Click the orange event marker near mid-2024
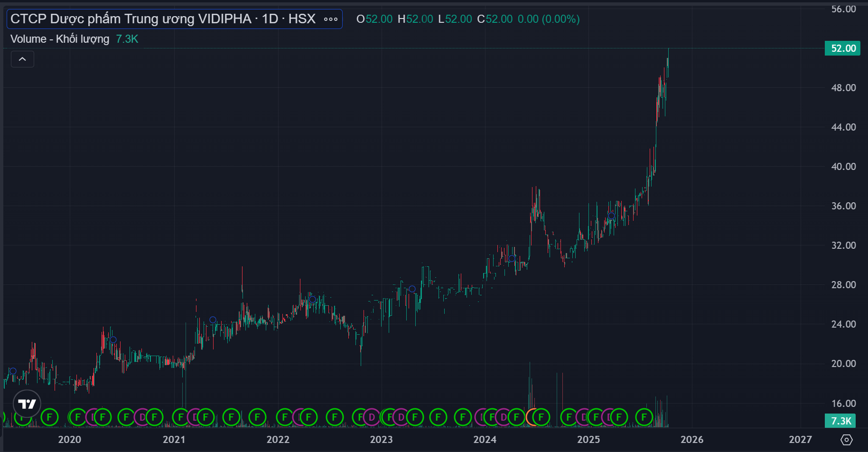 (x=532, y=417)
